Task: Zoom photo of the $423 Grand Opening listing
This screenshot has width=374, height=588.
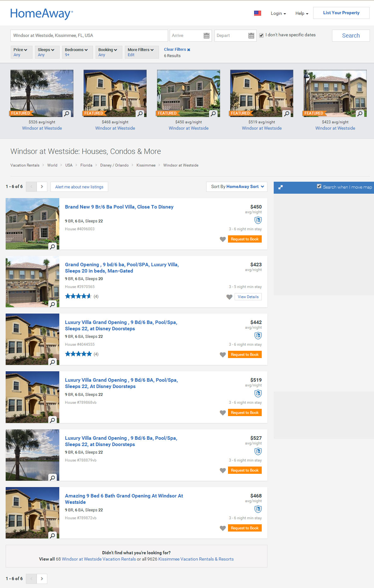Action: [x=53, y=304]
